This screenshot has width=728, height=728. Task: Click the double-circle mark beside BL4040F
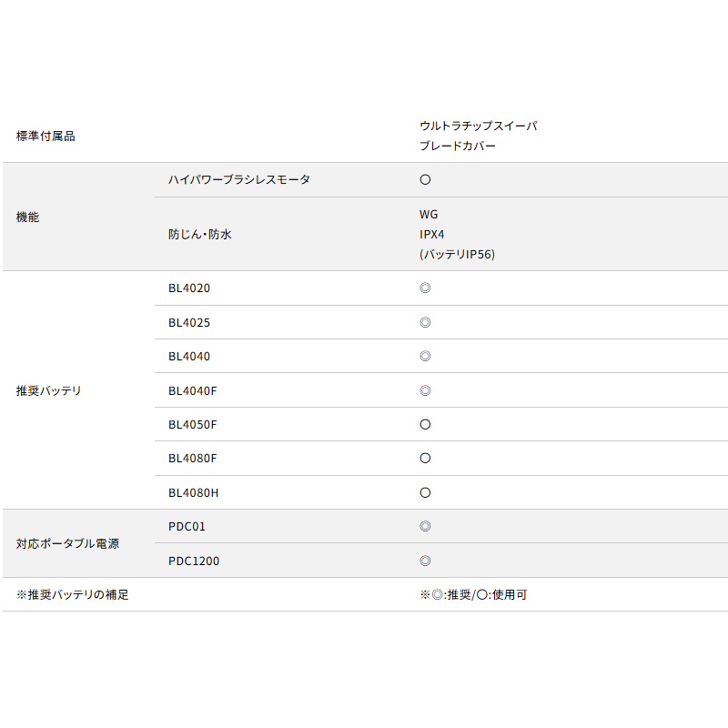pyautogui.click(x=425, y=391)
